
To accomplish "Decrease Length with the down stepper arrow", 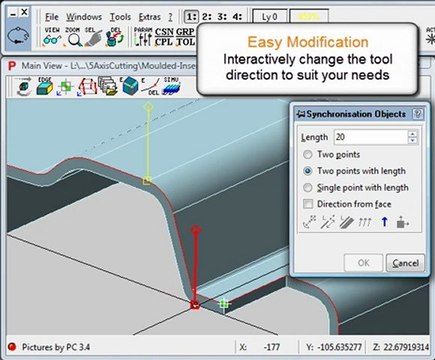I will pyautogui.click(x=413, y=140).
